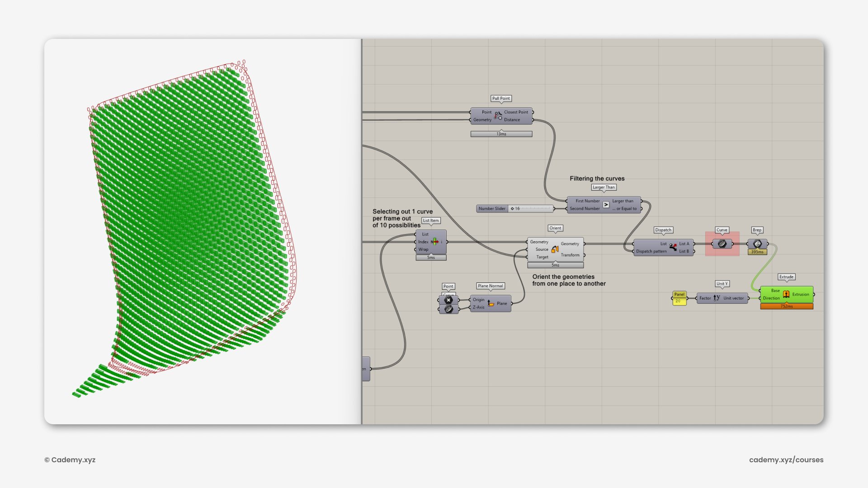
Task: Click the Extrusion output port
Action: [x=801, y=294]
